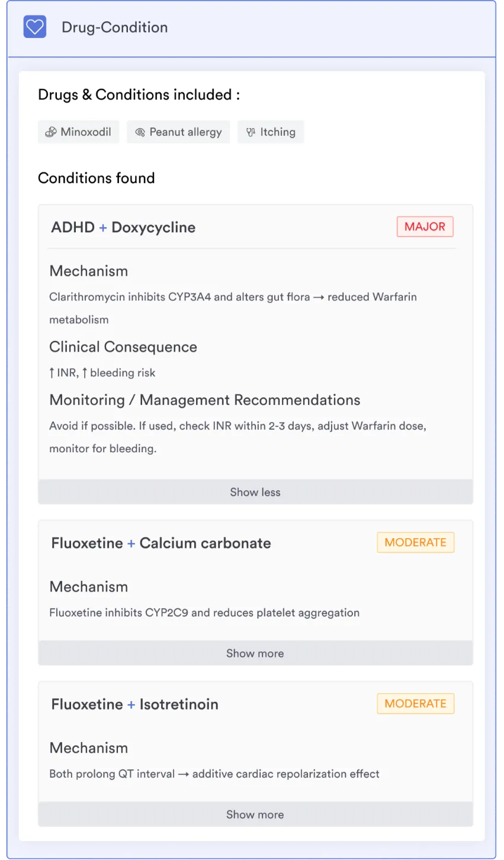Open the ADHD + Doxycycline card title

pyautogui.click(x=123, y=228)
